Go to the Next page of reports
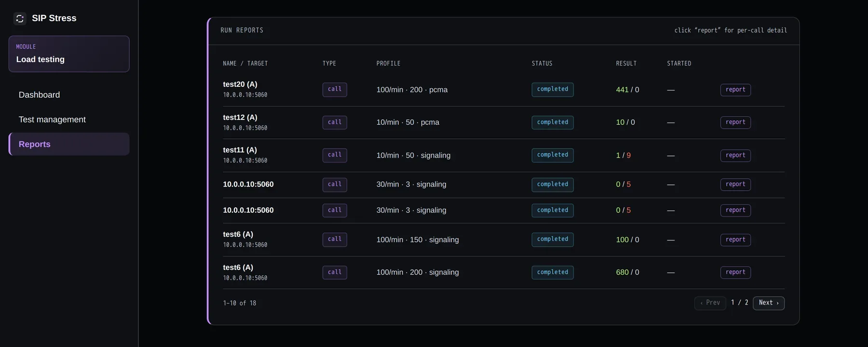This screenshot has height=347, width=868. pyautogui.click(x=769, y=303)
